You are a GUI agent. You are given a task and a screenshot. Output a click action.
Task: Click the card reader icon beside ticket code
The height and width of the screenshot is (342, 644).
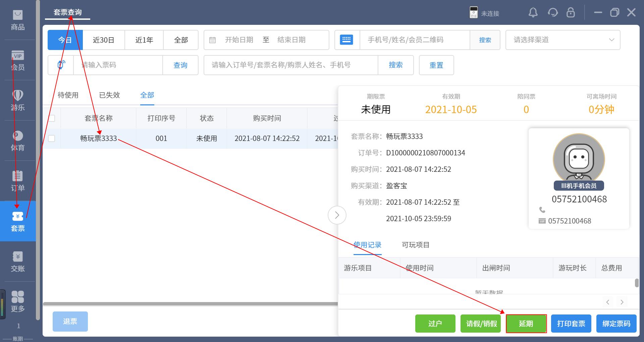(x=61, y=65)
